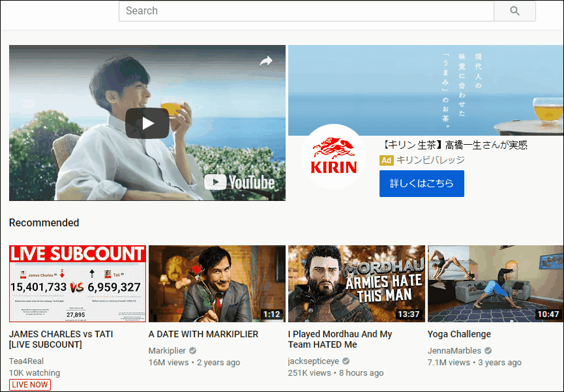Click the 詳しくはこちら button
The image size is (564, 392).
422,183
